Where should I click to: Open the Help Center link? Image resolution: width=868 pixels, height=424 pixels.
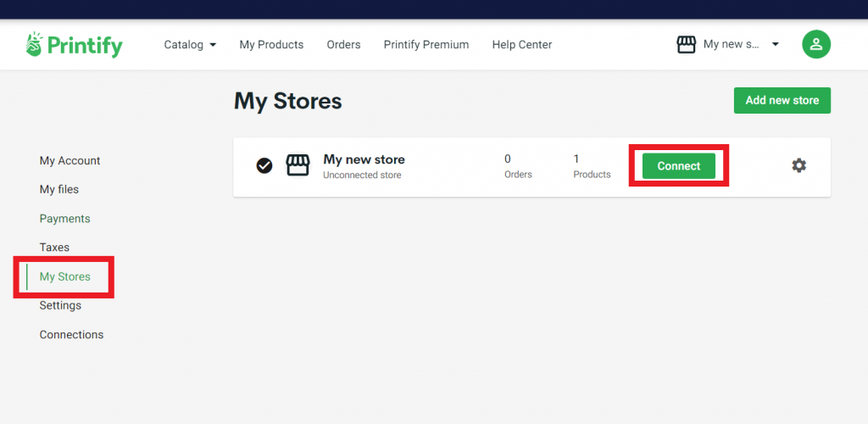[521, 45]
